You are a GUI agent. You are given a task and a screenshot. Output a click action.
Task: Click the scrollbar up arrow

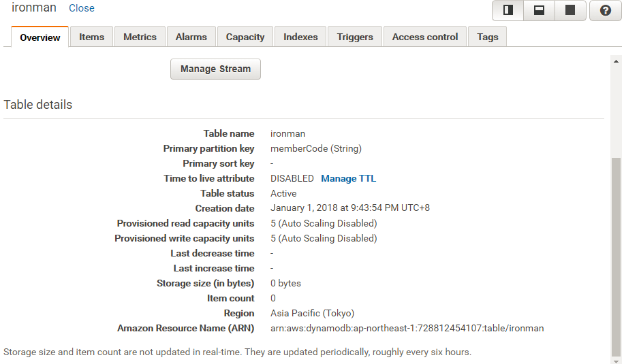point(616,61)
